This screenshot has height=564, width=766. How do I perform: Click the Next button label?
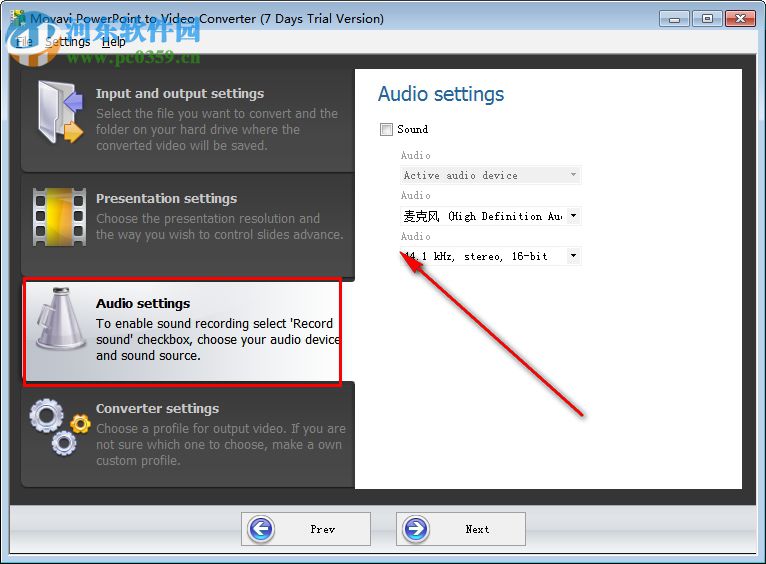pyautogui.click(x=477, y=529)
